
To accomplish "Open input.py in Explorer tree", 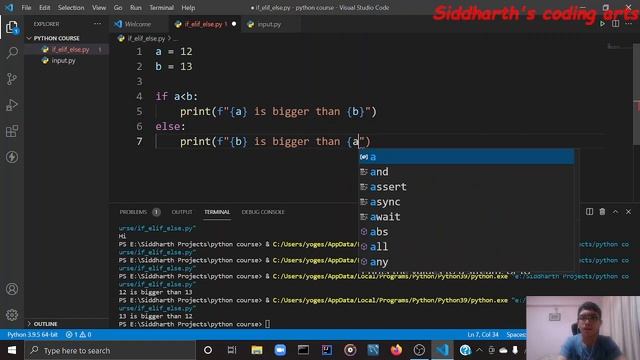I will click(63, 60).
